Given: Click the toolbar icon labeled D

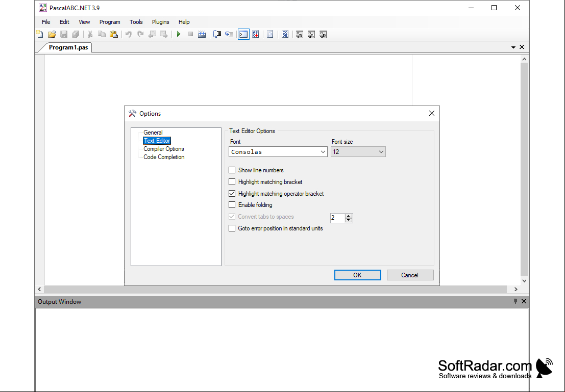Looking at the screenshot, I should click(300, 35).
